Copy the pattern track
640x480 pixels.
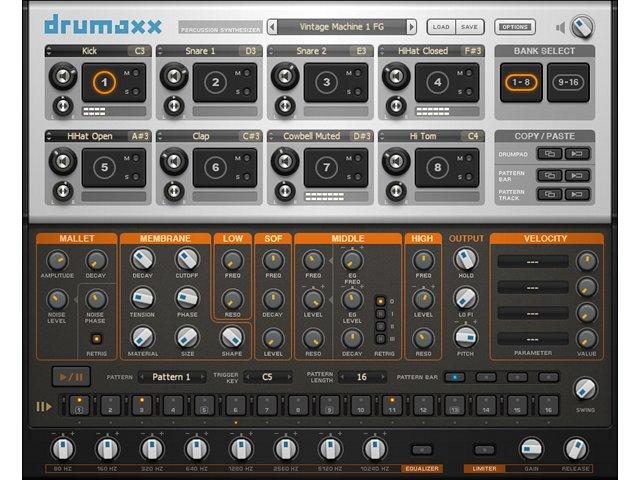point(549,194)
